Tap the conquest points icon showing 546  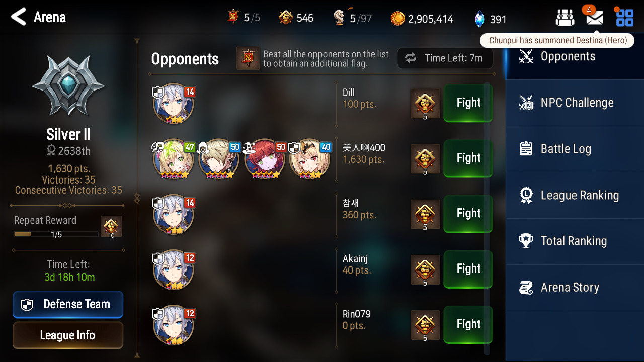pyautogui.click(x=285, y=18)
